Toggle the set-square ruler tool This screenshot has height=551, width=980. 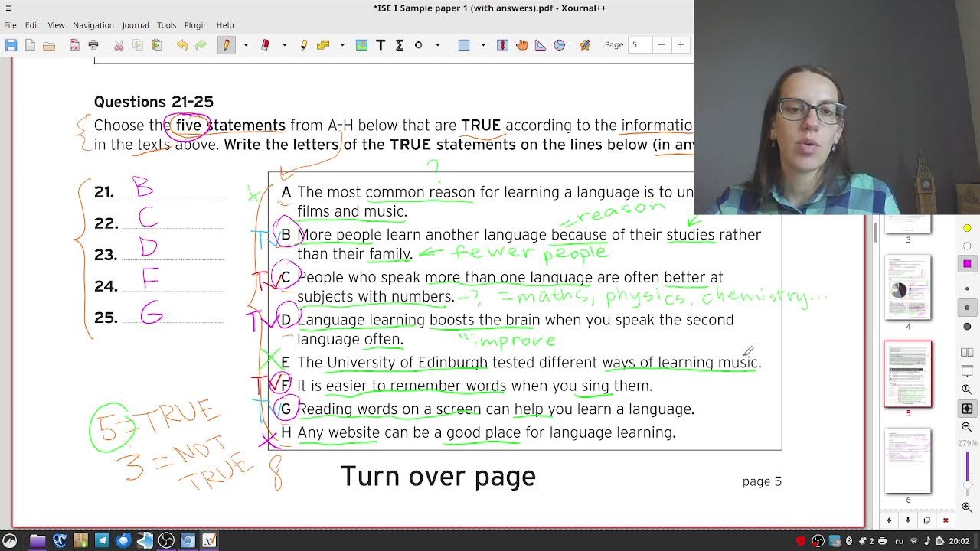tap(541, 45)
